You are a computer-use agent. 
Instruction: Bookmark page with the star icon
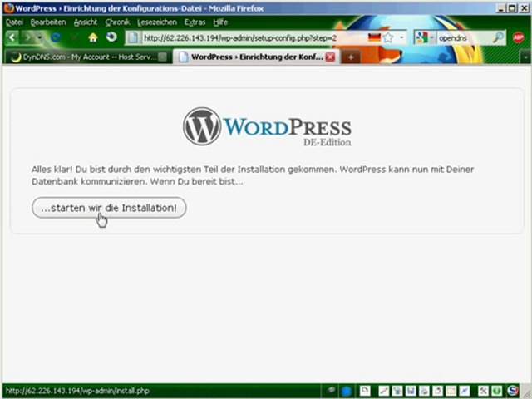(x=387, y=37)
